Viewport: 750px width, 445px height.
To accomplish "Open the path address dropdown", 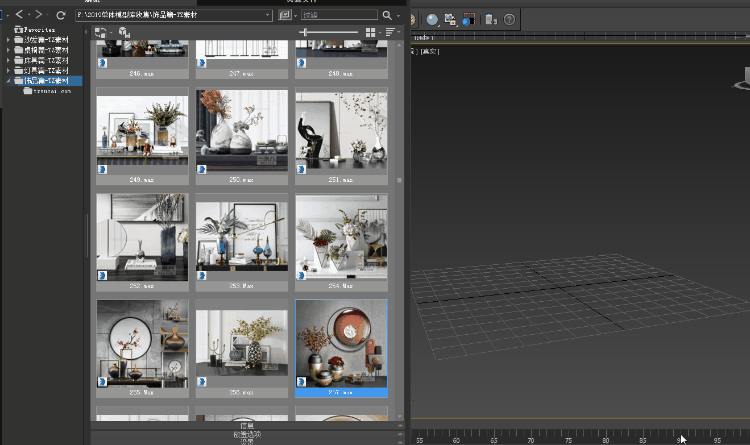I will pyautogui.click(x=268, y=16).
